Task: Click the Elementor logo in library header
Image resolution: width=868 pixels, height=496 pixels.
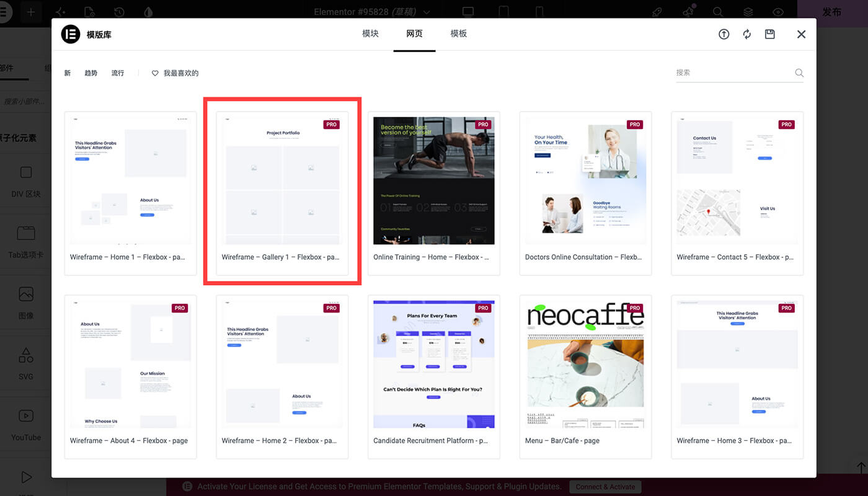Action: pyautogui.click(x=71, y=34)
